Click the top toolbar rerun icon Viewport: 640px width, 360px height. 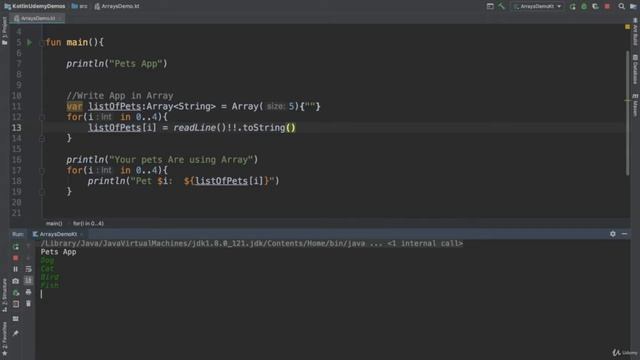[x=572, y=6]
